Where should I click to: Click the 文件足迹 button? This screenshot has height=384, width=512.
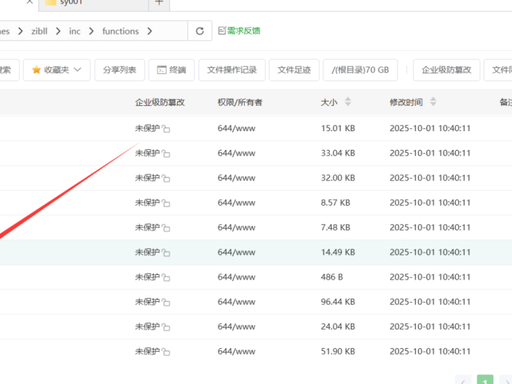click(294, 70)
